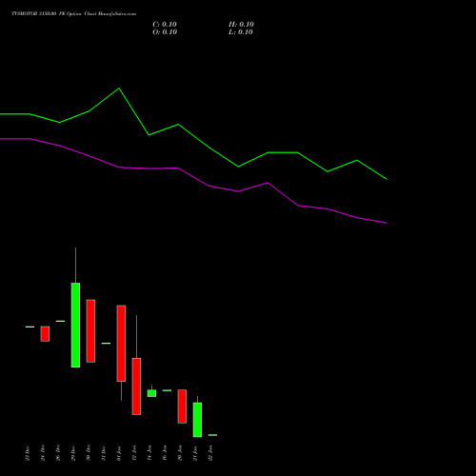Click the 'L: 0.10' low value
The width and height of the screenshot is (476, 476).
[x=241, y=32]
